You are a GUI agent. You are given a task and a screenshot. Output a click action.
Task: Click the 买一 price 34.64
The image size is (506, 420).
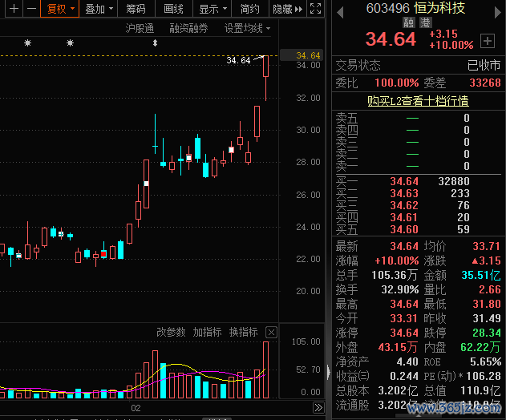click(x=404, y=181)
